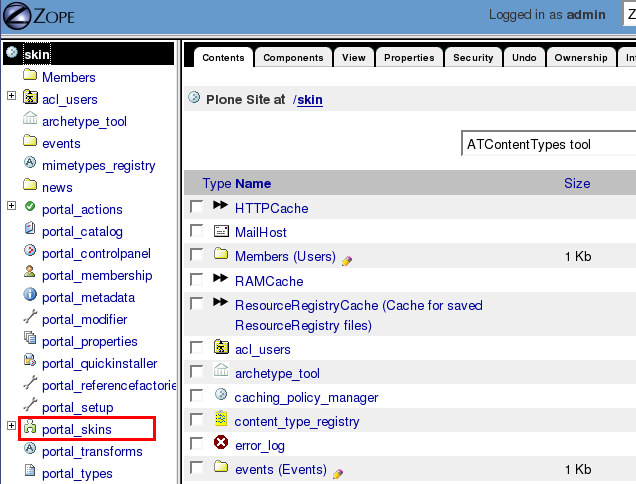This screenshot has height=484, width=636.
Task: Click the pencil icon beside Members (Users)
Action: click(x=347, y=261)
